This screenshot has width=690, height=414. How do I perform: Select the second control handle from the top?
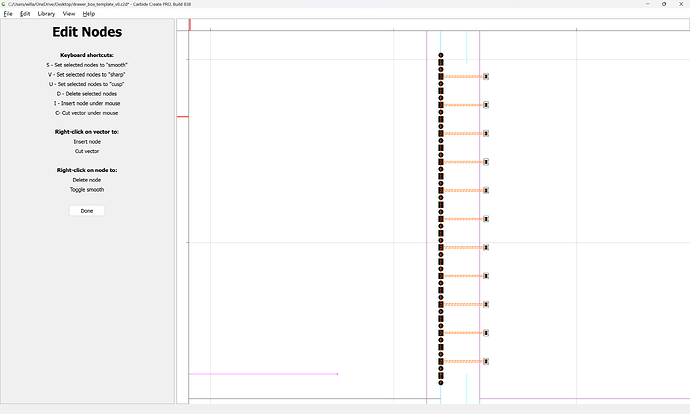(486, 104)
